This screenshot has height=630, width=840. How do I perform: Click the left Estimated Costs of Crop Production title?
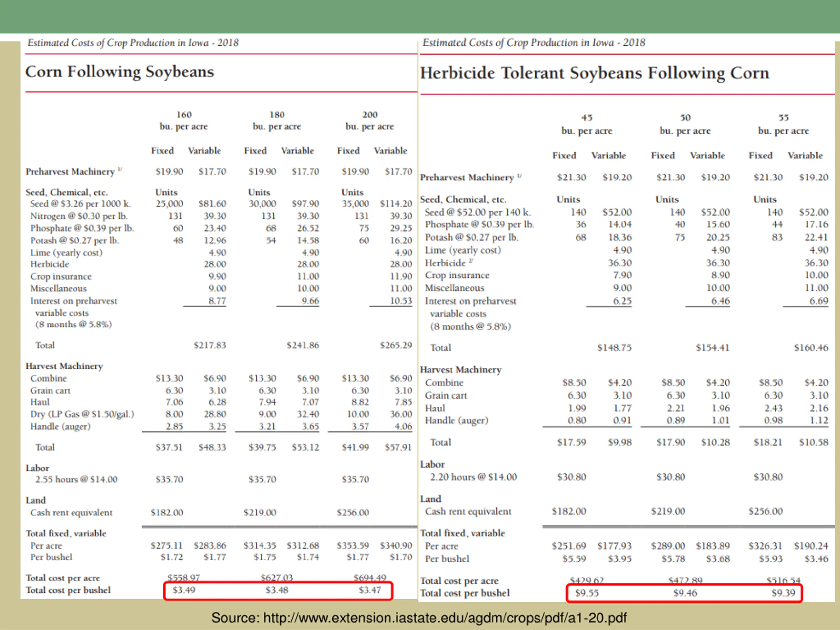[133, 43]
